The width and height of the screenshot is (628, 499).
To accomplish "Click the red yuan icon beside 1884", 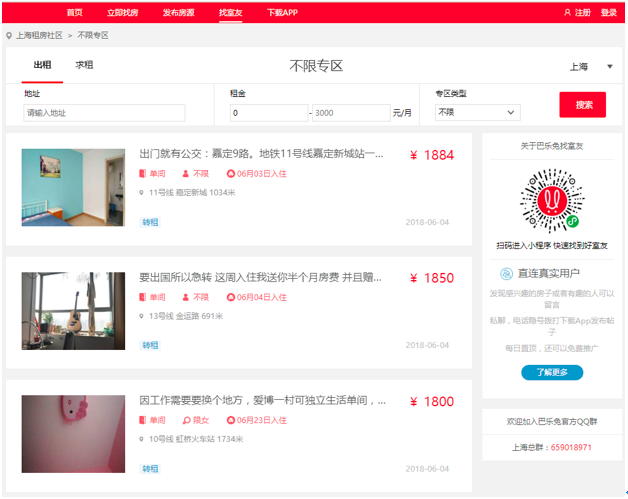I will pos(414,155).
